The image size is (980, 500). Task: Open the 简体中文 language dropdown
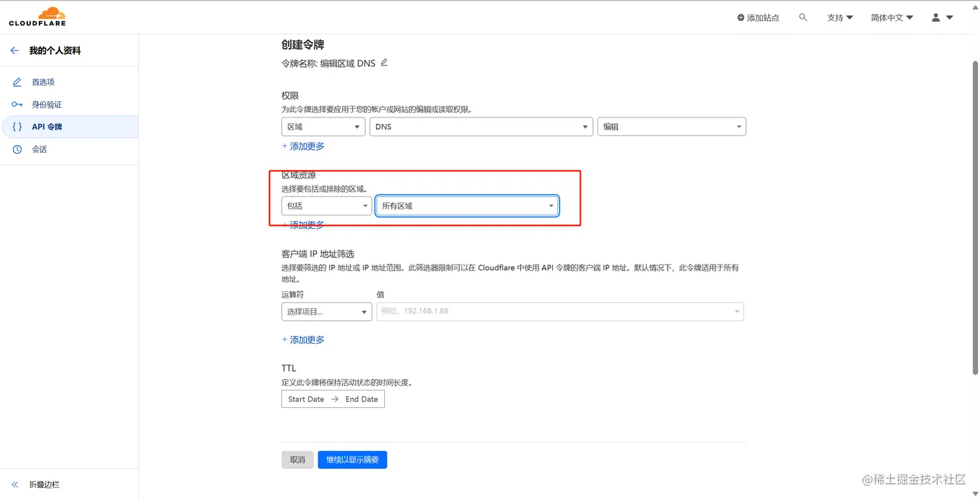(x=892, y=18)
